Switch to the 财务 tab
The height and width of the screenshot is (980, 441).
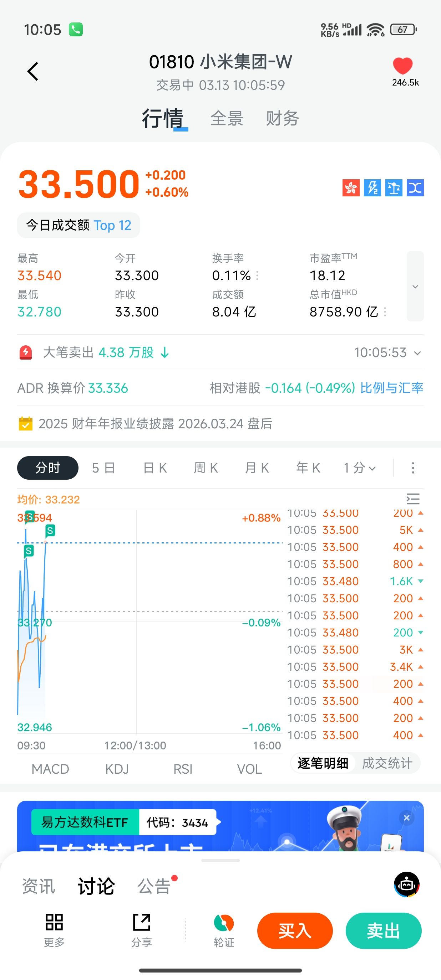tap(282, 118)
